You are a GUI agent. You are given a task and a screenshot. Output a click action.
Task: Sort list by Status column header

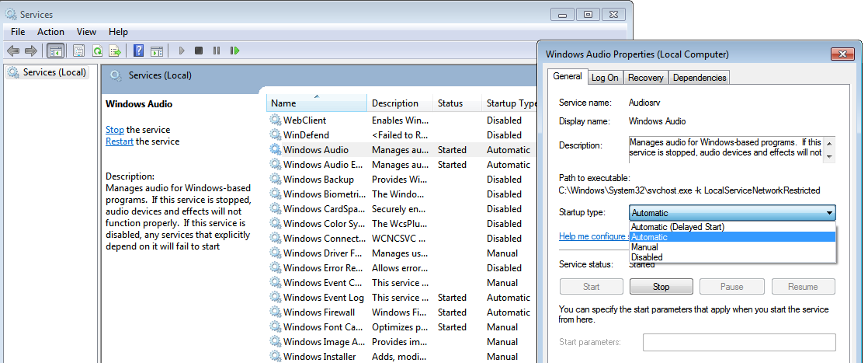(457, 103)
